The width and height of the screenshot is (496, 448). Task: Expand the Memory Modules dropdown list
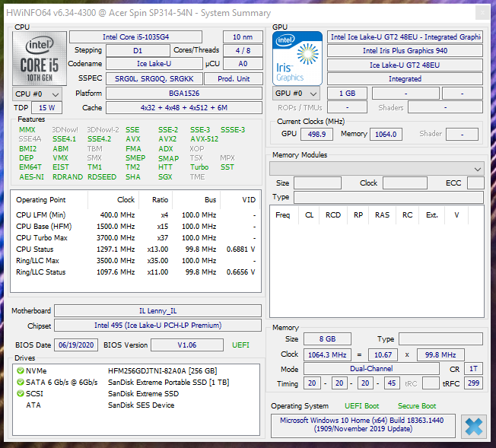click(x=477, y=168)
